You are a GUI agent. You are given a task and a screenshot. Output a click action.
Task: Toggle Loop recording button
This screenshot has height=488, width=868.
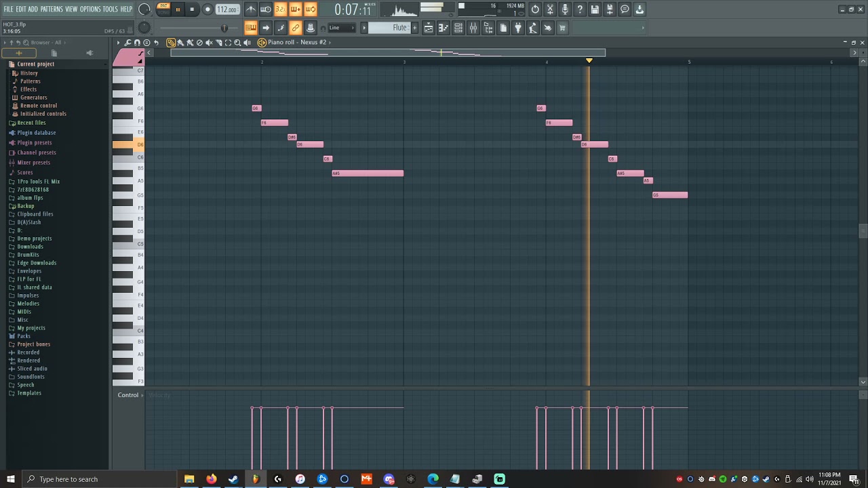311,9
